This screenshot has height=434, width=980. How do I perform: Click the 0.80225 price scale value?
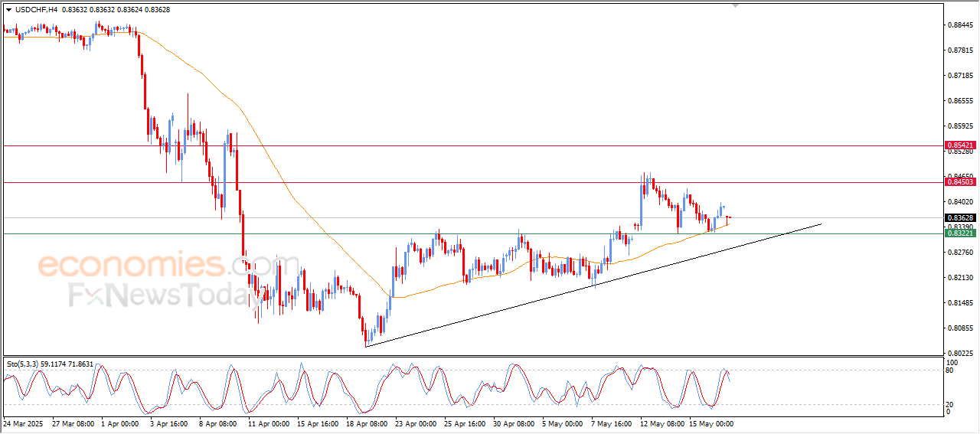point(960,353)
